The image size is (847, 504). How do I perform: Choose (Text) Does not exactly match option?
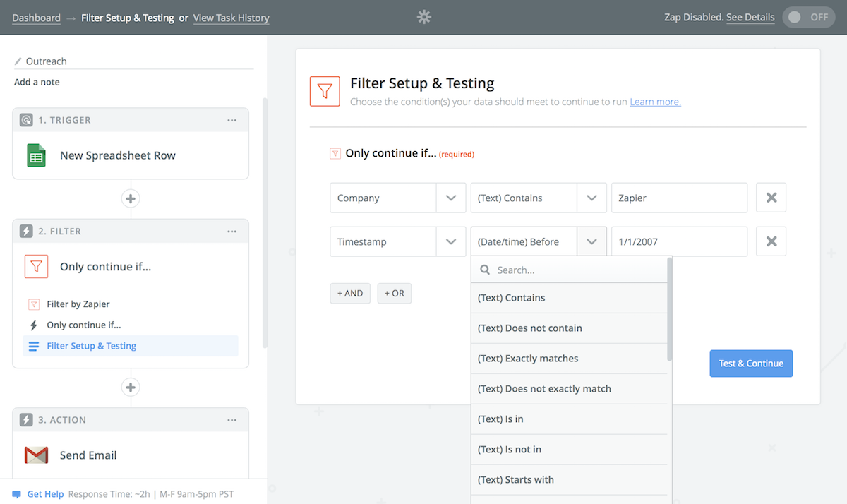click(x=569, y=389)
